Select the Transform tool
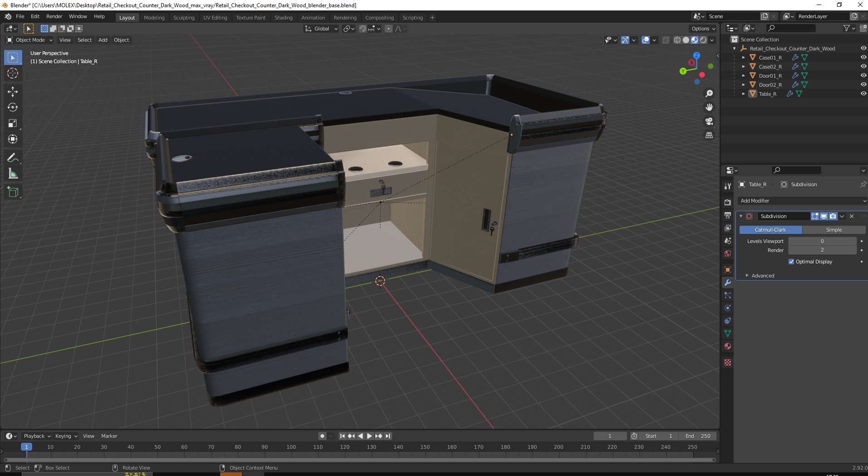 pos(13,139)
